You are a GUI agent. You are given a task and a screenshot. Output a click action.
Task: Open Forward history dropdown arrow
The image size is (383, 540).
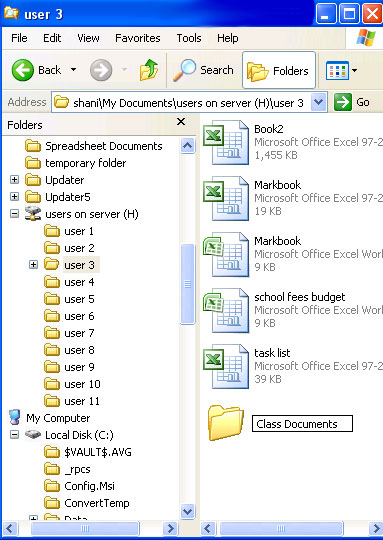point(124,70)
